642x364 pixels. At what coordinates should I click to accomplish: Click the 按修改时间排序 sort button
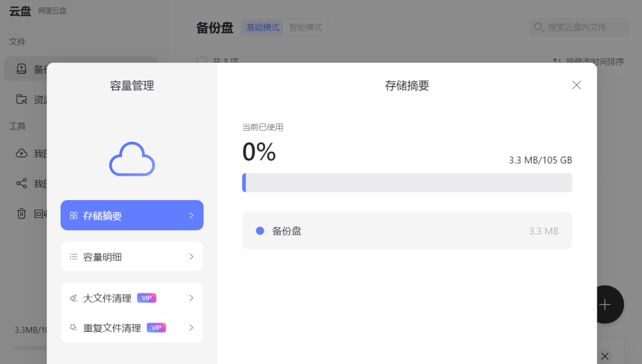pyautogui.click(x=588, y=61)
